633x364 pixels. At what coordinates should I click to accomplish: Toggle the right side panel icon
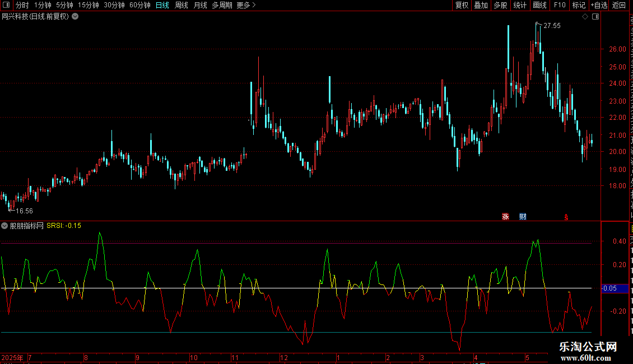coord(595,17)
